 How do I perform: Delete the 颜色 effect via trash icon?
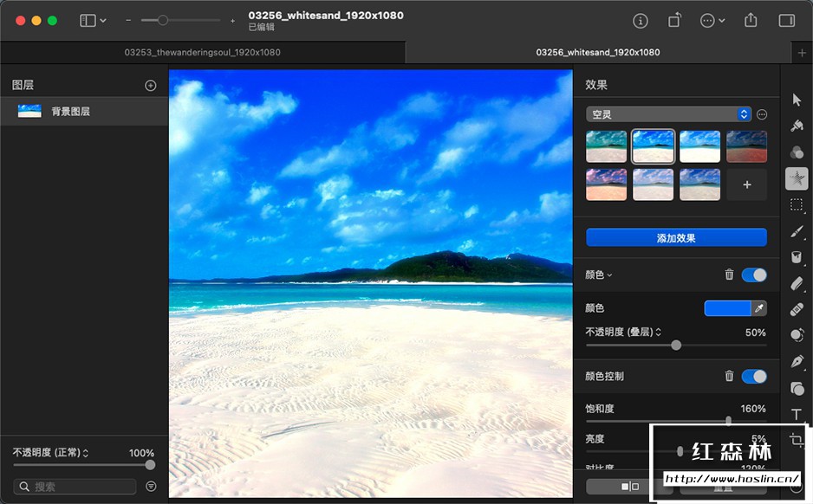tap(728, 274)
